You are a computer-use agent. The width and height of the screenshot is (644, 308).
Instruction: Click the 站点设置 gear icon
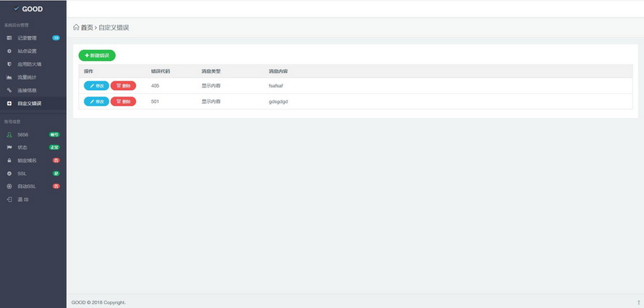click(x=10, y=51)
